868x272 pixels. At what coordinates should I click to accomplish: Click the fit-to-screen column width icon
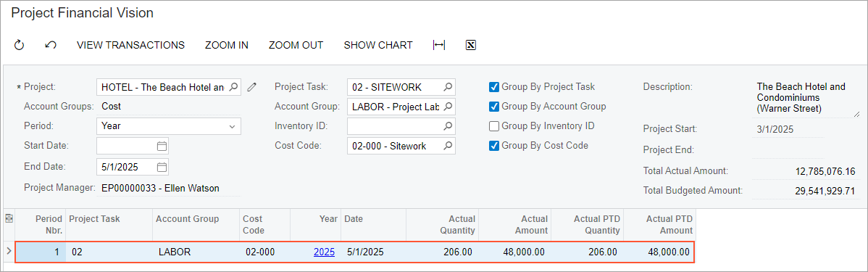pos(439,45)
